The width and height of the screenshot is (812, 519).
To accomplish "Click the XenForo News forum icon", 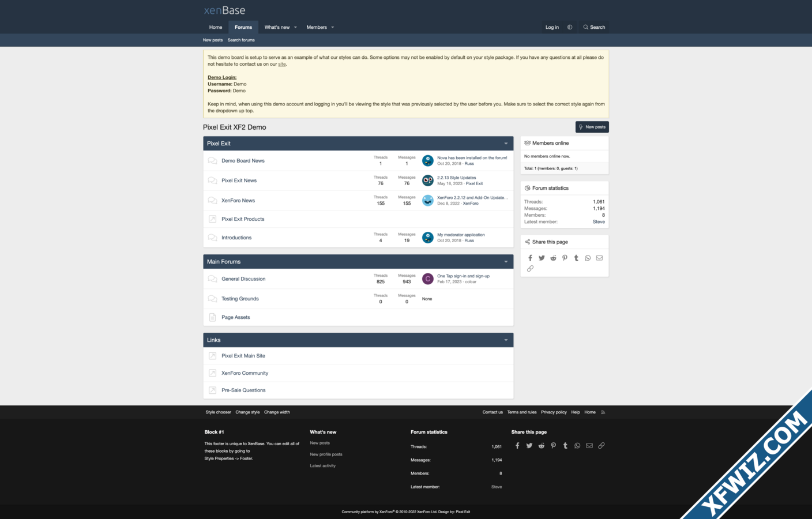I will [212, 201].
